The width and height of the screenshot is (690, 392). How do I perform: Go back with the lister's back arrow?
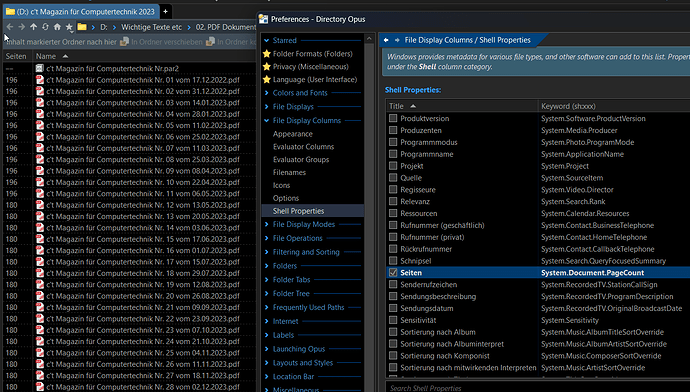click(10, 27)
